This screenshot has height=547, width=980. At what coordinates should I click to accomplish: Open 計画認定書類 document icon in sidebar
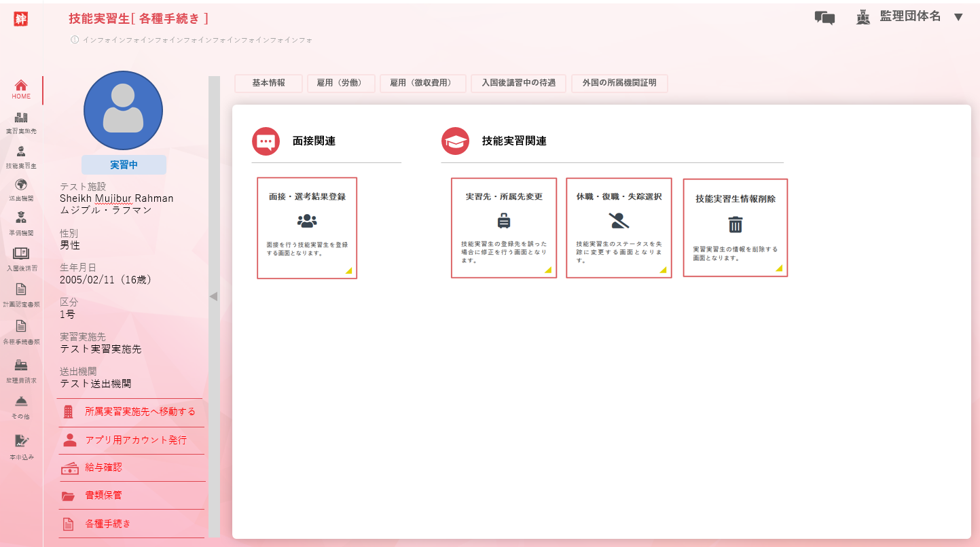tap(21, 294)
